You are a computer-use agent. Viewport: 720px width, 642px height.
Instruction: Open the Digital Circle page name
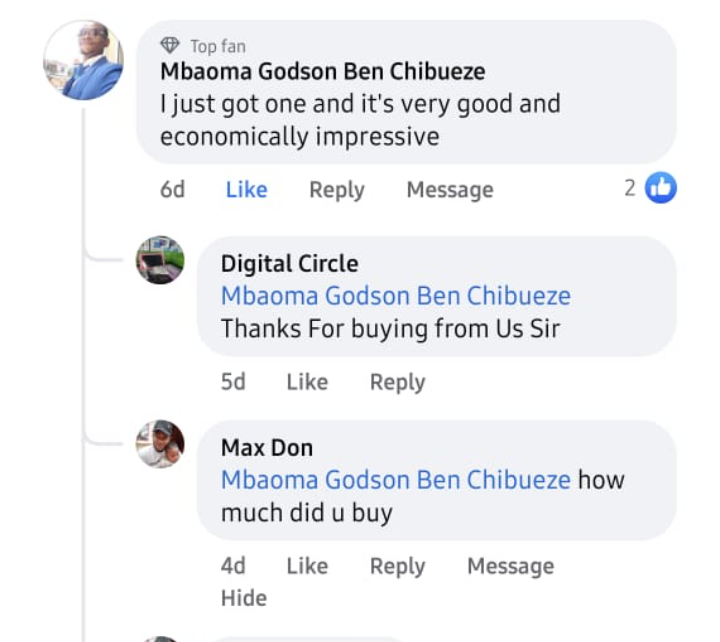coord(289,264)
